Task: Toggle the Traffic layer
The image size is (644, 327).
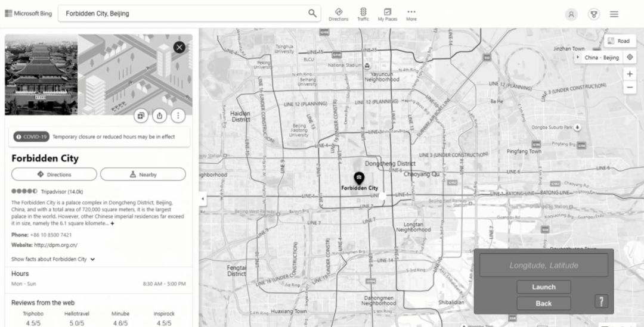Action: pyautogui.click(x=363, y=14)
